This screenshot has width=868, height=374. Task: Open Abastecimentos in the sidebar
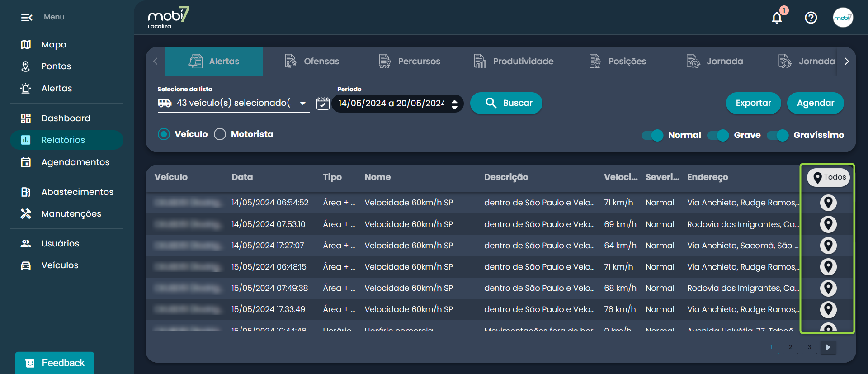tap(66, 192)
